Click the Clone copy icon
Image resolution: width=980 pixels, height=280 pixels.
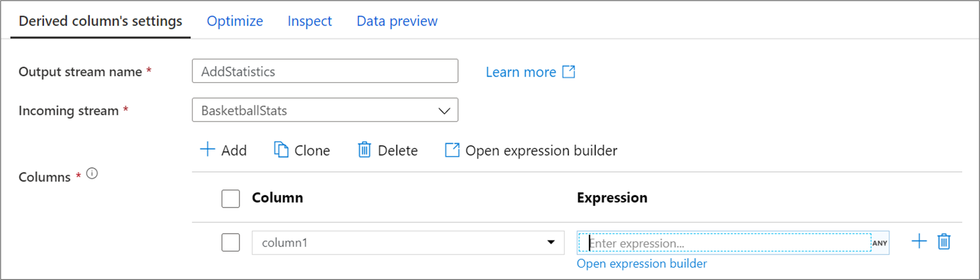281,150
